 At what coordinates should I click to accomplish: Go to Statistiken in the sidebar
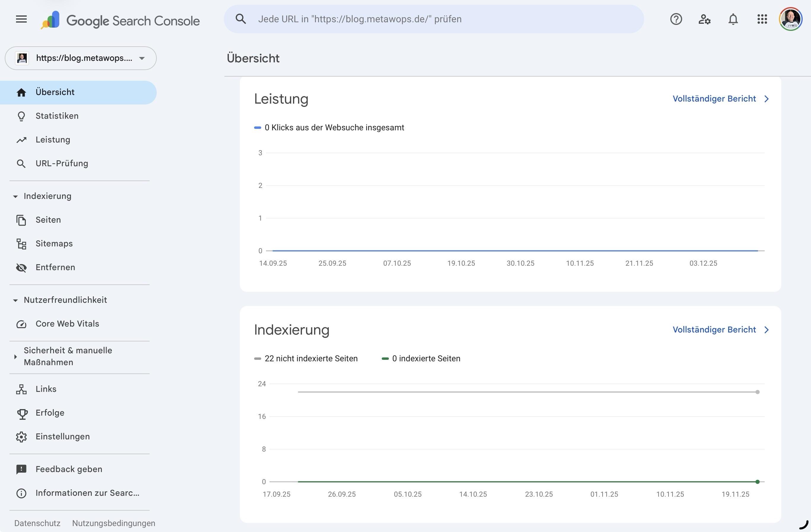pos(57,116)
